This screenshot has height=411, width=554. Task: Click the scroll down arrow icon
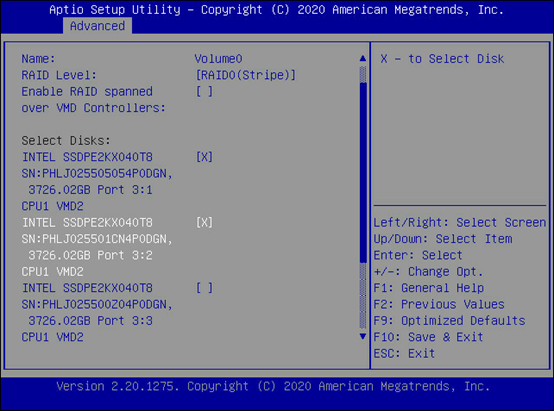(x=363, y=336)
